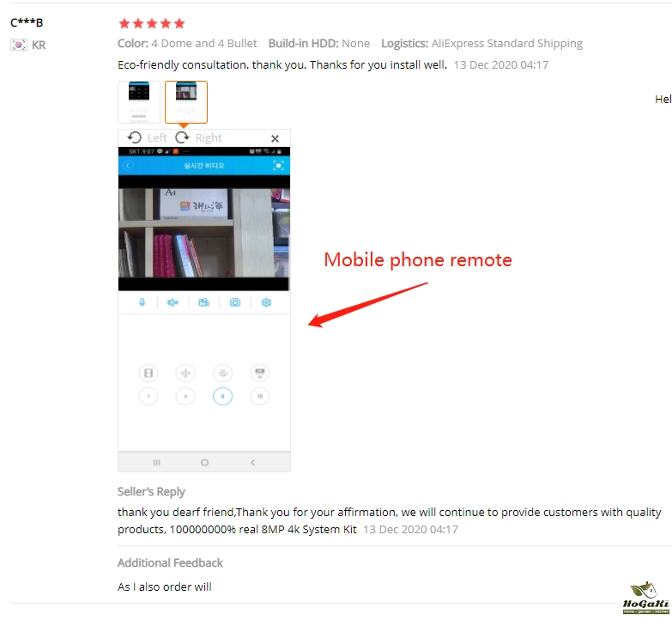
Task: Rotate the review image left
Action: [x=147, y=137]
